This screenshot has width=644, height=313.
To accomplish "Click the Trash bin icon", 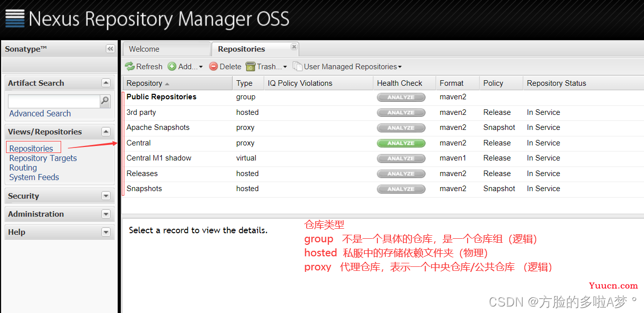I will (251, 66).
